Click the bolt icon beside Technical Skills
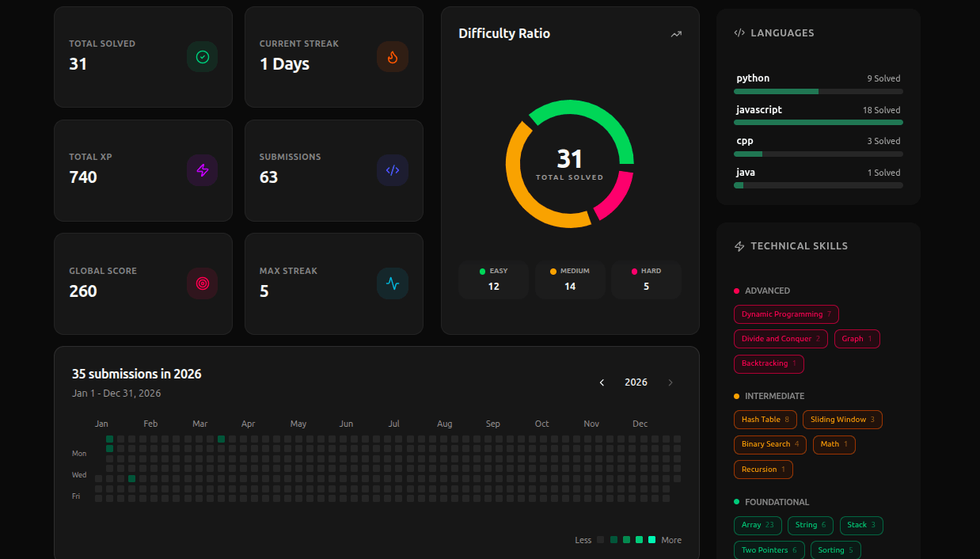Screen dimensions: 980x559 739,246
